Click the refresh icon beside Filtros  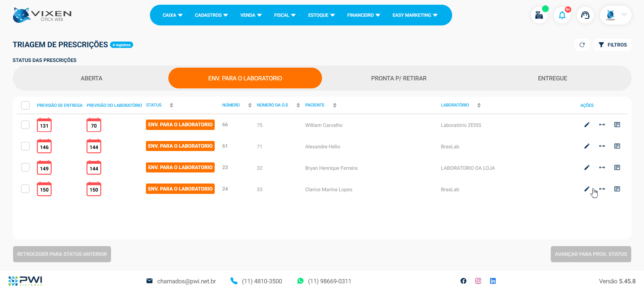tap(582, 45)
